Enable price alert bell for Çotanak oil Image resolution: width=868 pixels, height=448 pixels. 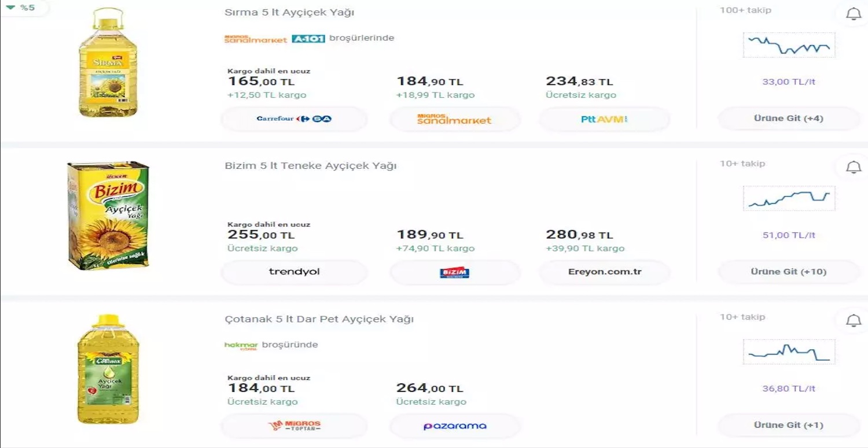point(854,321)
